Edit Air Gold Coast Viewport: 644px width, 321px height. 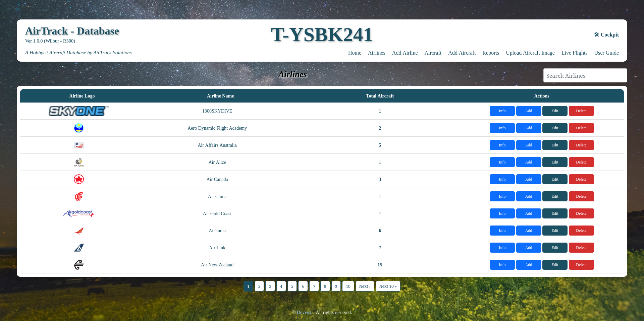555,213
